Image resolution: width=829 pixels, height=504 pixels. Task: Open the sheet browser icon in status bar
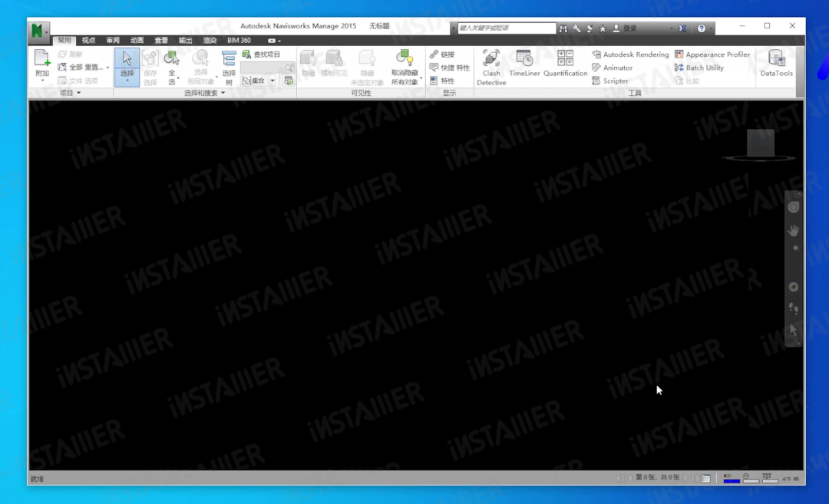coord(706,479)
